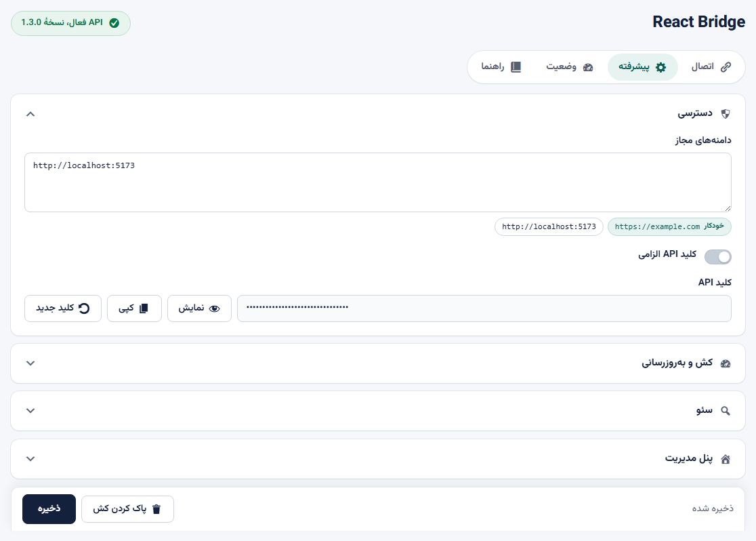Switch to the وضعیت (Status) tab
Image resolution: width=756 pixels, height=541 pixels.
point(570,67)
